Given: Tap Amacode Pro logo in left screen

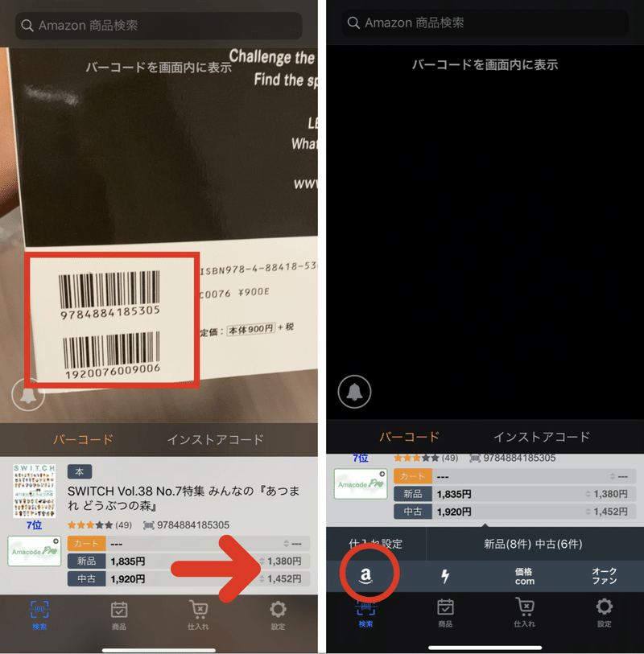Looking at the screenshot, I should pos(35,551).
